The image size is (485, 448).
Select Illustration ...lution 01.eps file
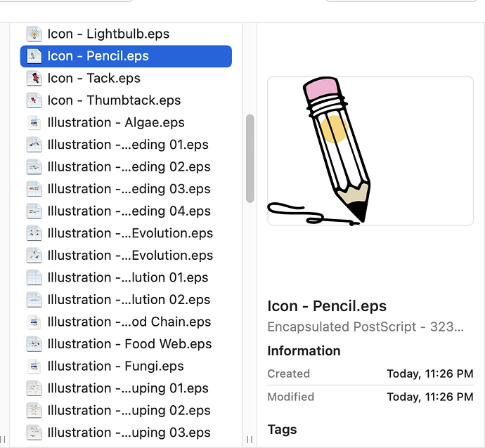[x=126, y=277]
